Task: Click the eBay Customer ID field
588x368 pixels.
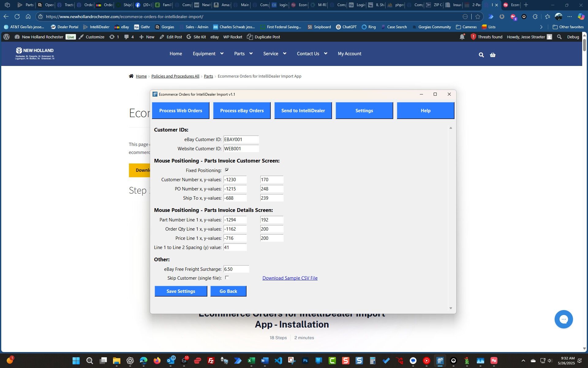Action: [241, 140]
